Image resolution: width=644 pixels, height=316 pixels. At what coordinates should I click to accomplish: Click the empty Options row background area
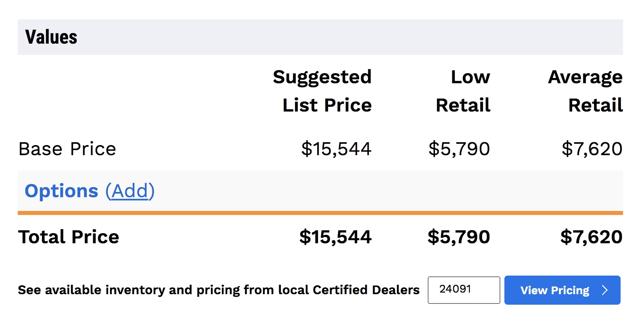[363, 191]
